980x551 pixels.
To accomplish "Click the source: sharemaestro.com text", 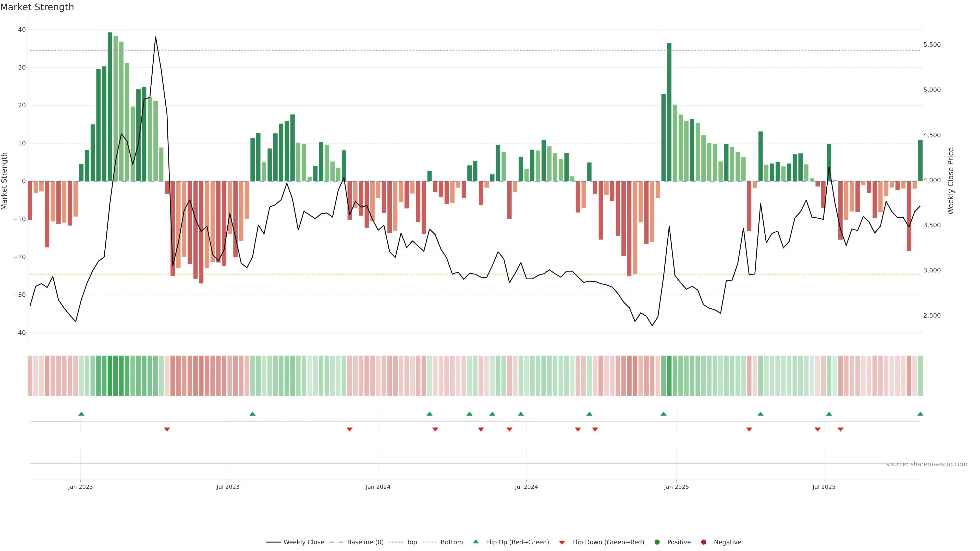I will 926,464.
